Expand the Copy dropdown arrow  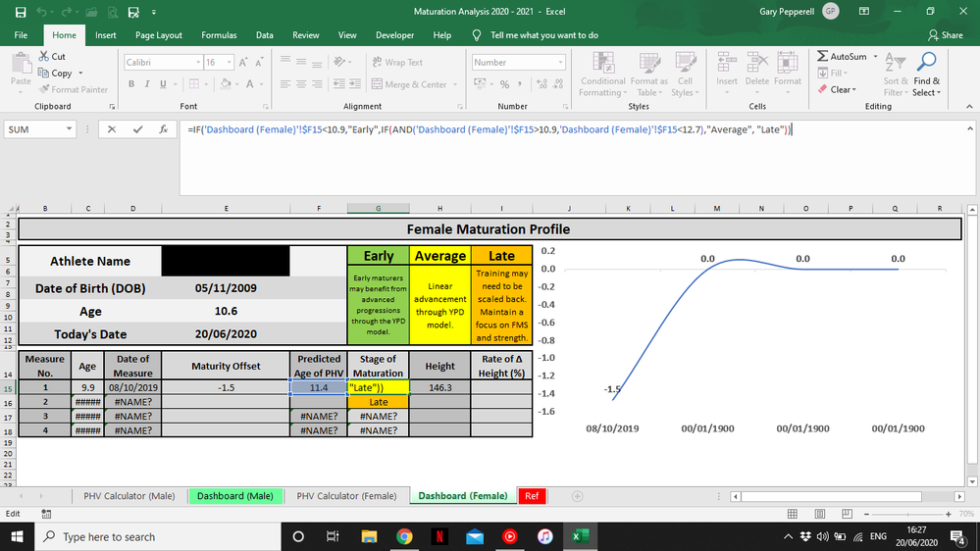pyautogui.click(x=80, y=74)
